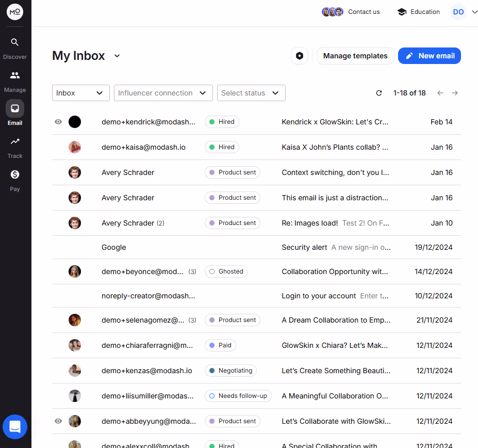Click the Contact us team avatars

click(333, 12)
